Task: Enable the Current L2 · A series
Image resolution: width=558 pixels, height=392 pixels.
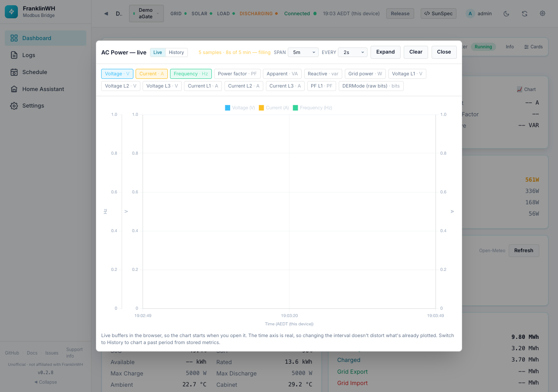Action: click(x=244, y=86)
